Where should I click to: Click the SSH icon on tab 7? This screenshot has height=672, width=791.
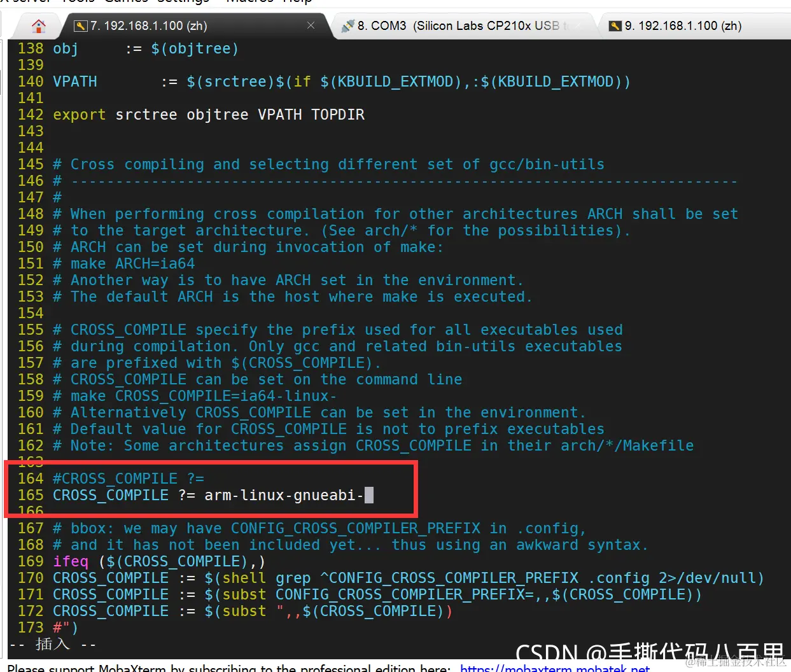pos(81,26)
